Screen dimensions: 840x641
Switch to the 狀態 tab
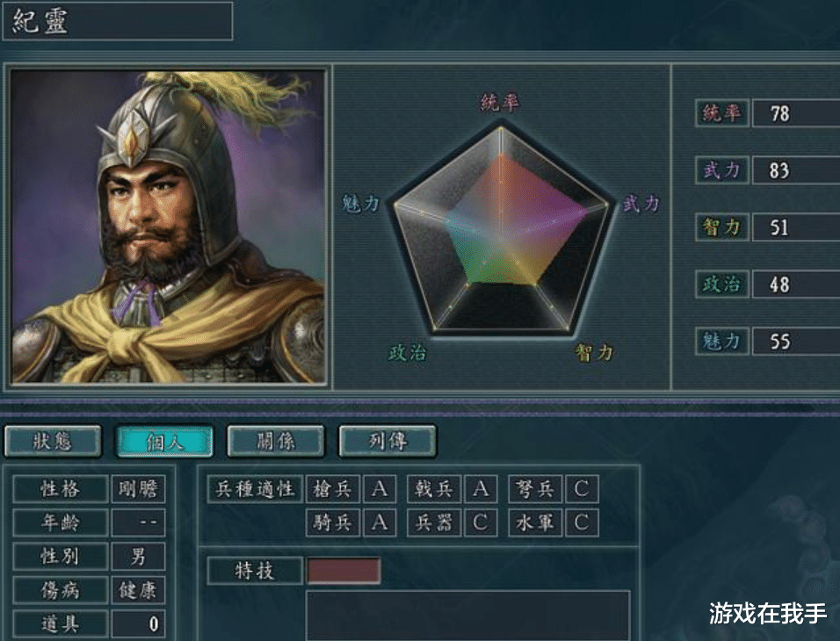[53, 442]
